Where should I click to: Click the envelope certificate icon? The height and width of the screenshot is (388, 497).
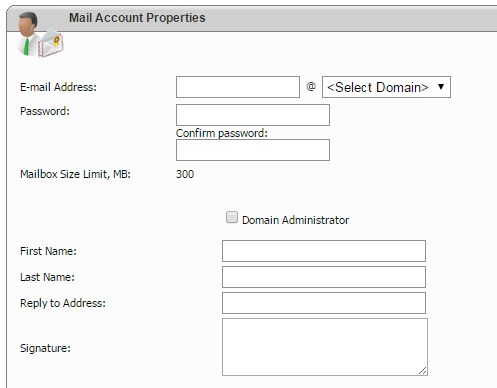pos(51,44)
